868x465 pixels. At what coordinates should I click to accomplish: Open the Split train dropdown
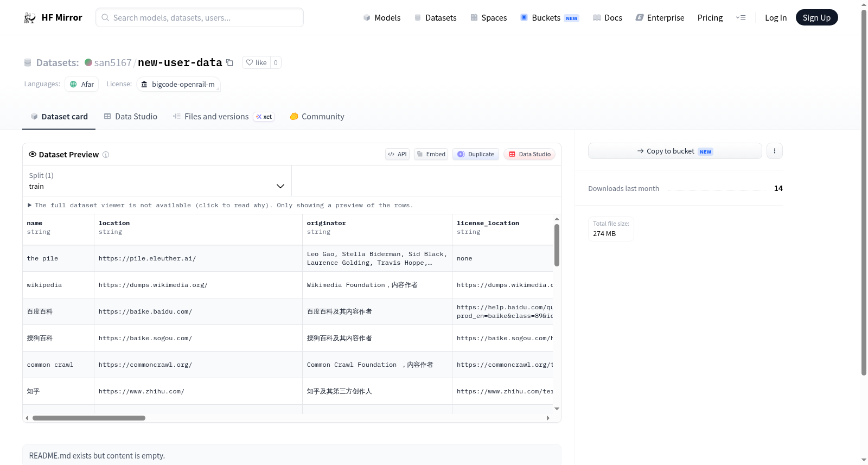[x=157, y=181]
